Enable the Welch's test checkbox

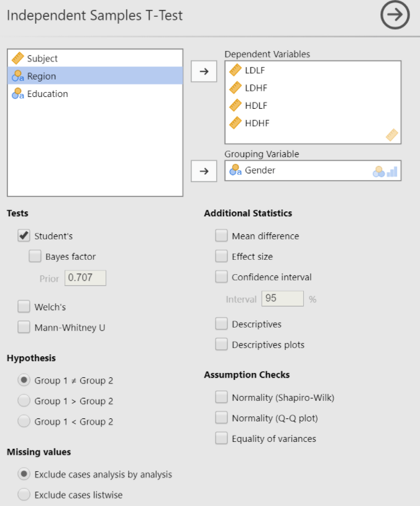pos(24,306)
